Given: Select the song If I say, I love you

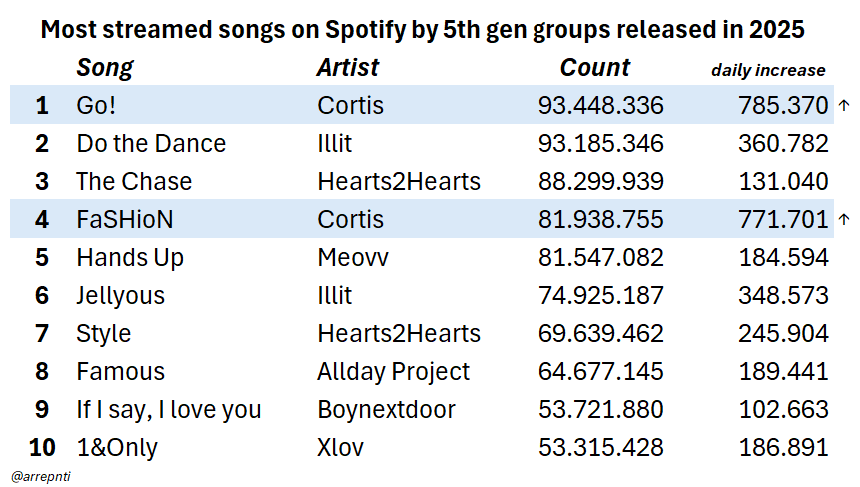Looking at the screenshot, I should (x=168, y=409).
